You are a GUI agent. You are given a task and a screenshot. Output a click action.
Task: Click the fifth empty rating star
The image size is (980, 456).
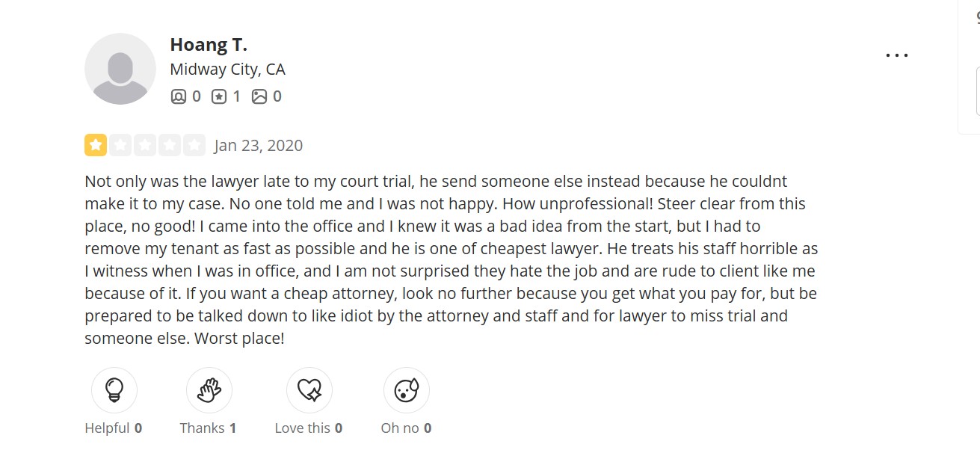click(x=194, y=145)
